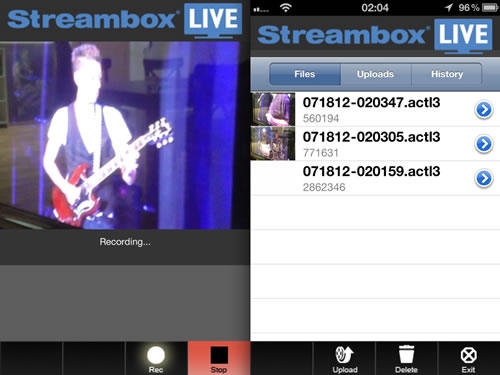Click the file size 2862346

coord(324,187)
